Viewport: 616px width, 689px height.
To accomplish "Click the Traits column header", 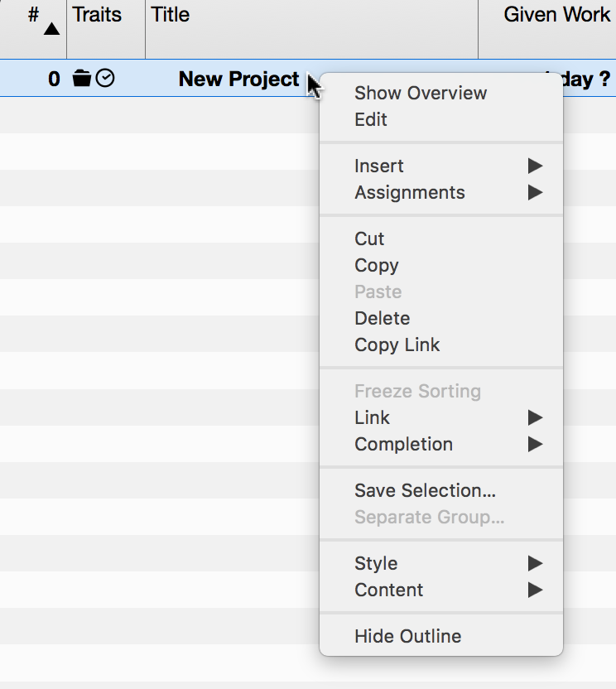I will pos(106,29).
